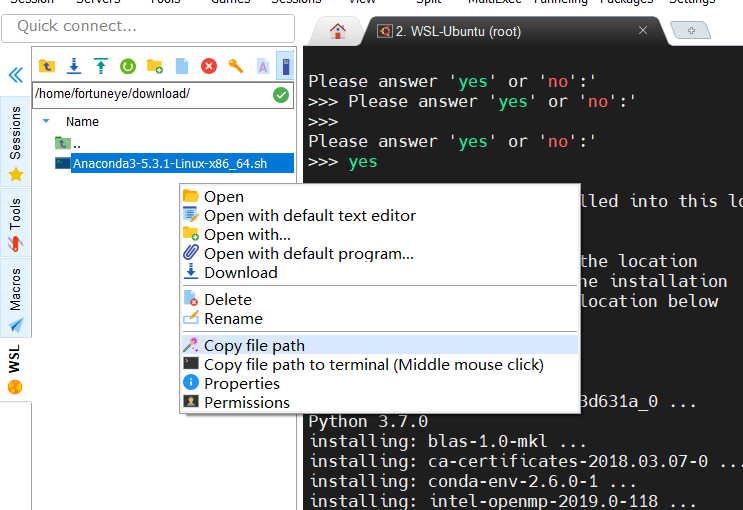Choose Open with default text editor
Viewport: 743px width, 510px height.
click(380, 216)
